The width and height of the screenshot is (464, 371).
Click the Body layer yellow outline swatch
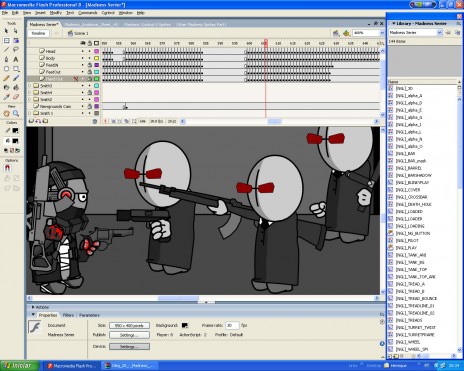(96, 58)
